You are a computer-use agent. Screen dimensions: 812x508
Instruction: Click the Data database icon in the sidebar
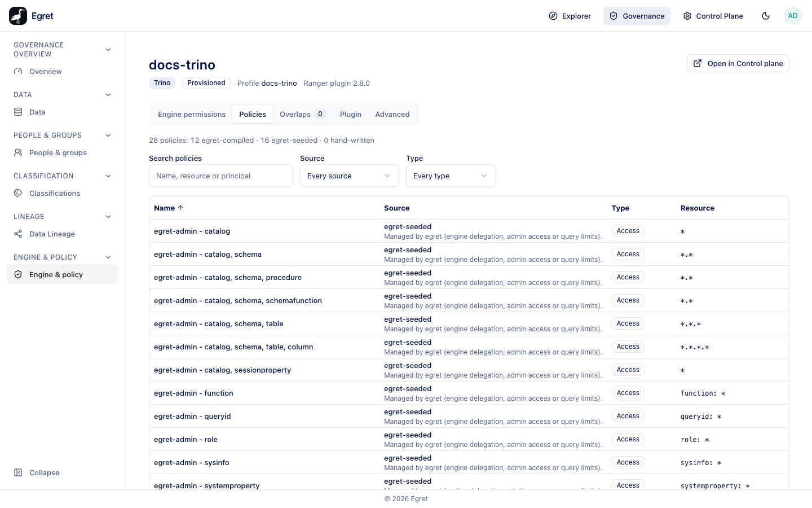pyautogui.click(x=18, y=112)
